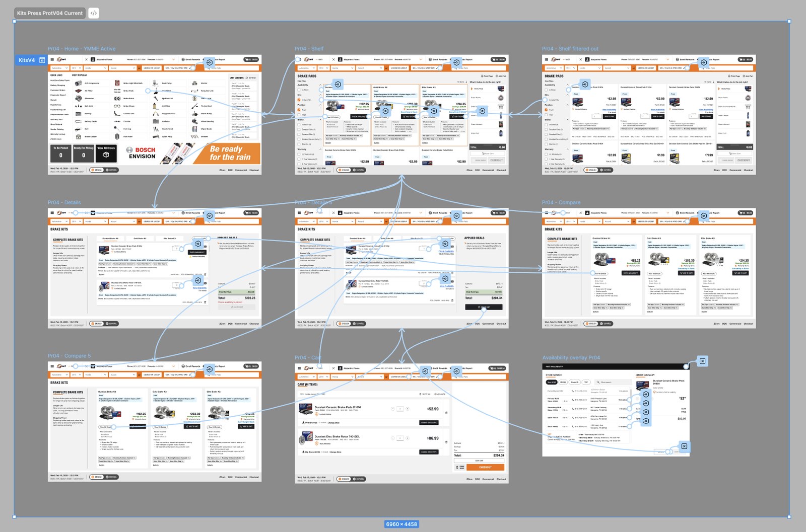Click the orange Checkout button in the Cart frame

[485, 467]
